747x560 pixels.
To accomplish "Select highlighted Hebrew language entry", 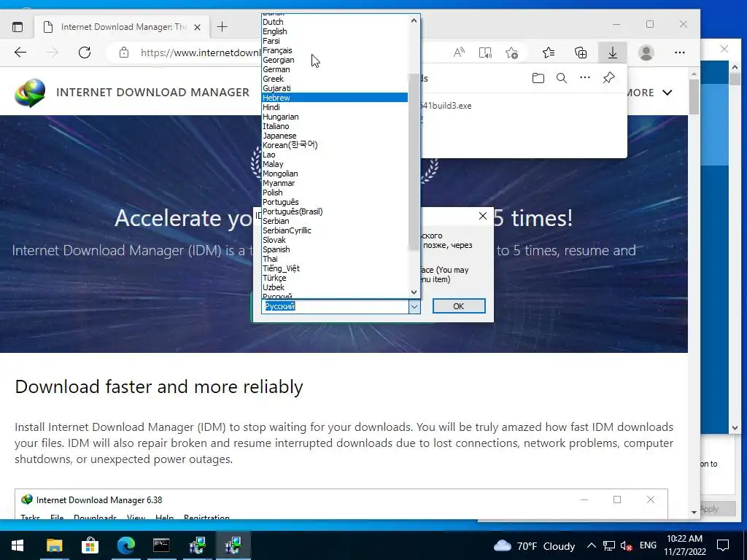I will 335,98.
